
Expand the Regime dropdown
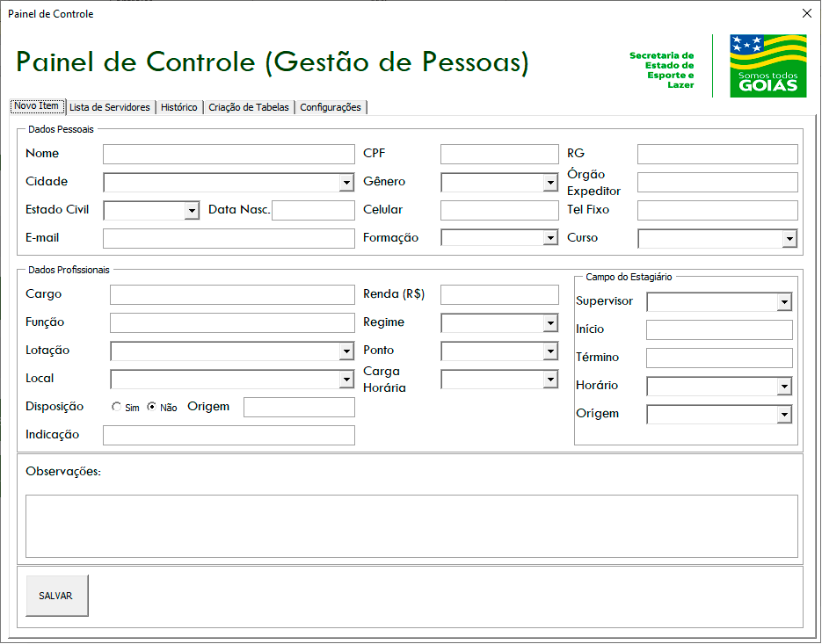point(550,323)
